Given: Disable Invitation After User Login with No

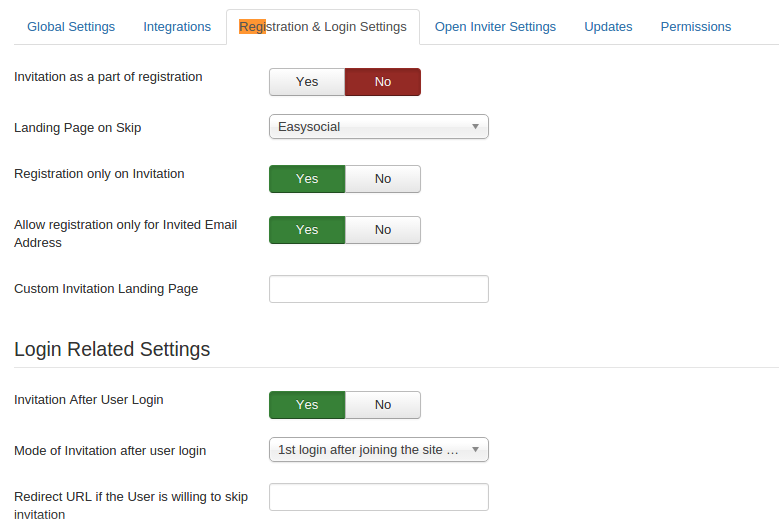Looking at the screenshot, I should click(x=383, y=405).
